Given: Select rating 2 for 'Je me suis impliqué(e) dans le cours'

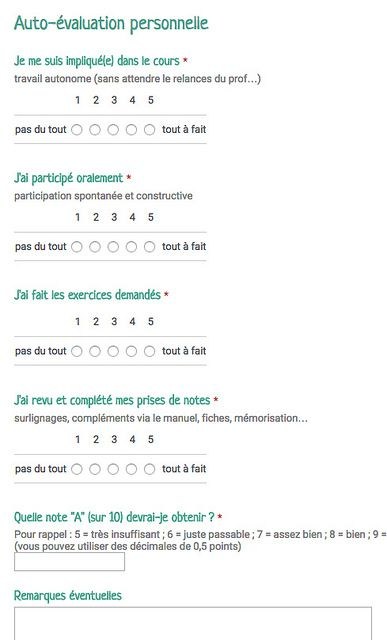Looking at the screenshot, I should click(x=95, y=130).
